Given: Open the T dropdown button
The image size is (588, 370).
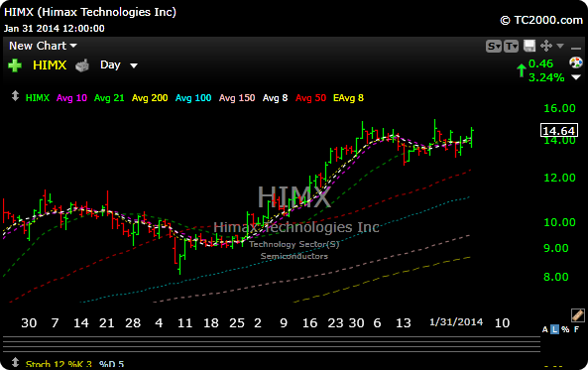Looking at the screenshot, I should point(511,47).
